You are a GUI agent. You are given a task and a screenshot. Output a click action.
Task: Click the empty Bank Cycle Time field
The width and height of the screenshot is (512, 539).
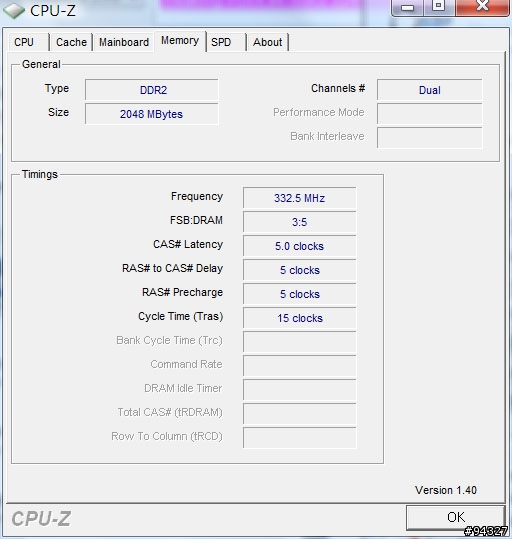(299, 342)
